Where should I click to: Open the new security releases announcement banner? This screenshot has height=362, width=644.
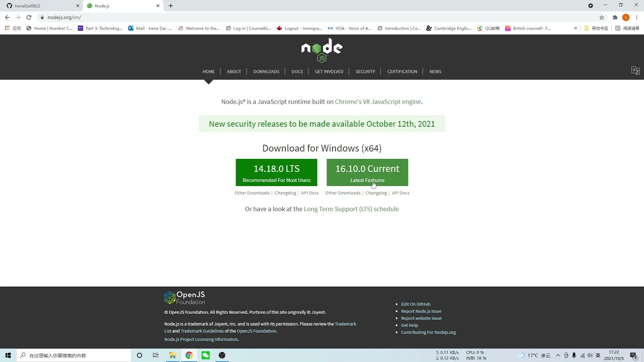click(x=322, y=124)
